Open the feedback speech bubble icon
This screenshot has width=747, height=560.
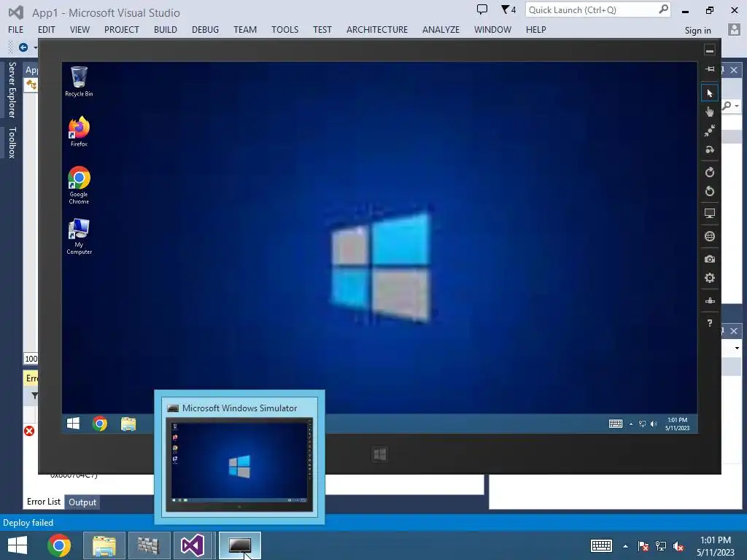(482, 9)
